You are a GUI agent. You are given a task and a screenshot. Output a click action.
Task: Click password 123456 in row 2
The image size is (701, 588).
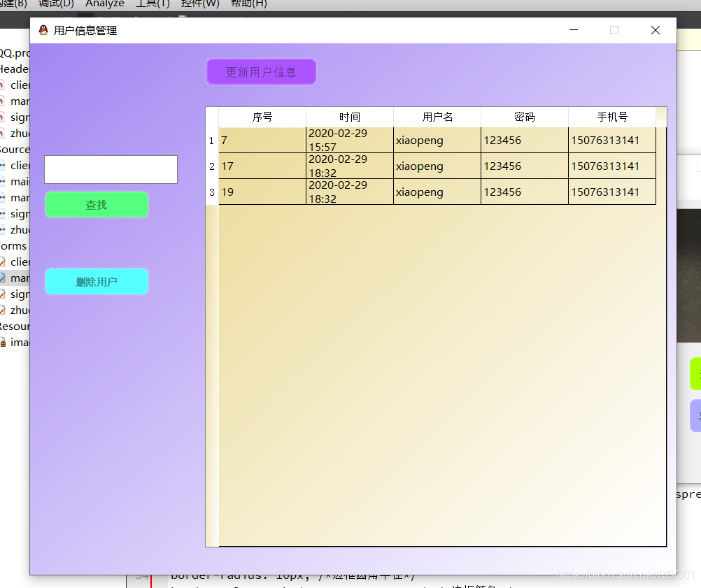point(525,166)
